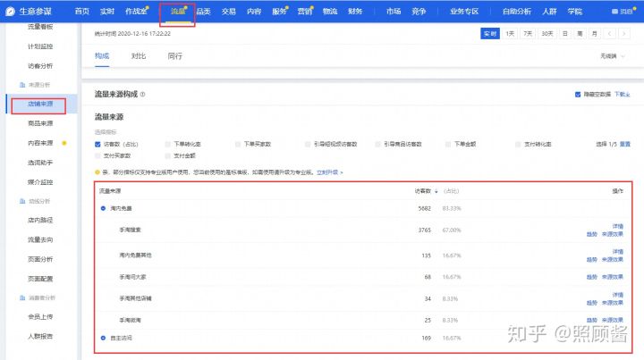
Task: Toggle the 下单金额 checkbox
Action: point(448,145)
